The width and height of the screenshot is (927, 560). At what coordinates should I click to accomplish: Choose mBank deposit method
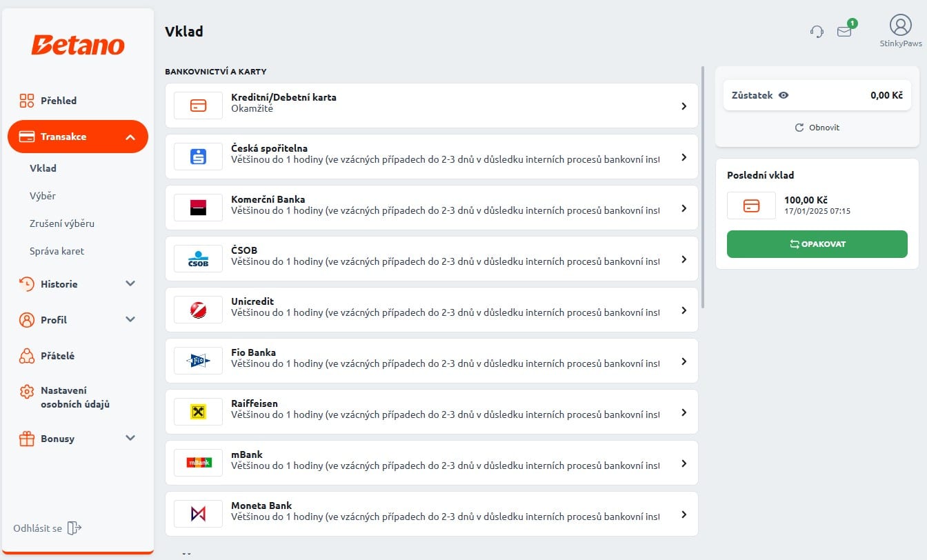432,463
